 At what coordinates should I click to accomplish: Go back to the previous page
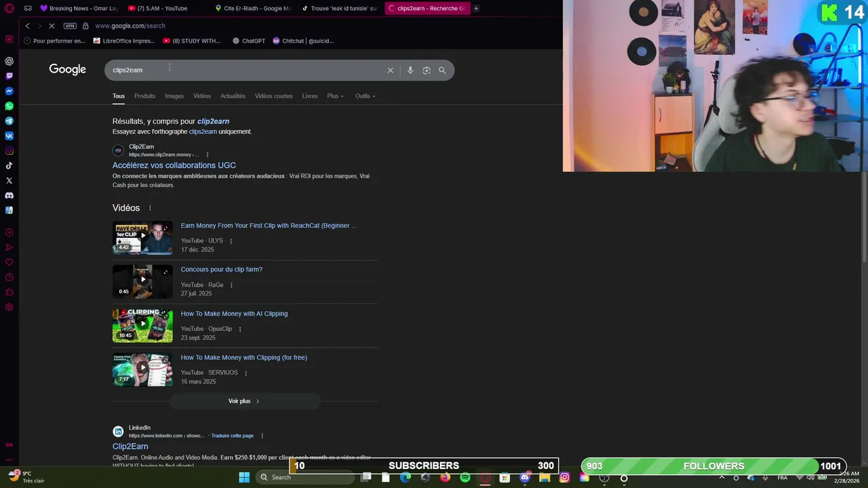27,26
